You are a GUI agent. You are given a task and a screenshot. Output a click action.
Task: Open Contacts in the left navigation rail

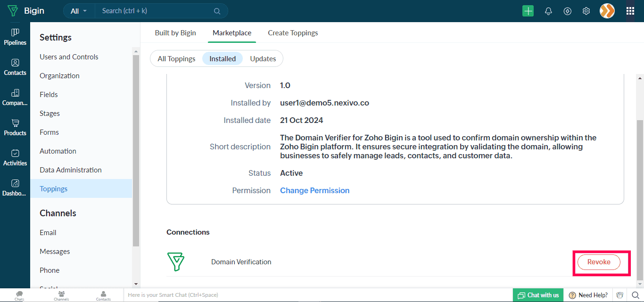(15, 67)
